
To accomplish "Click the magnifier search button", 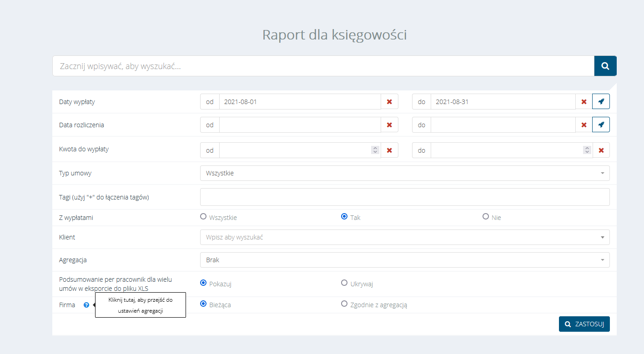I will pyautogui.click(x=605, y=66).
